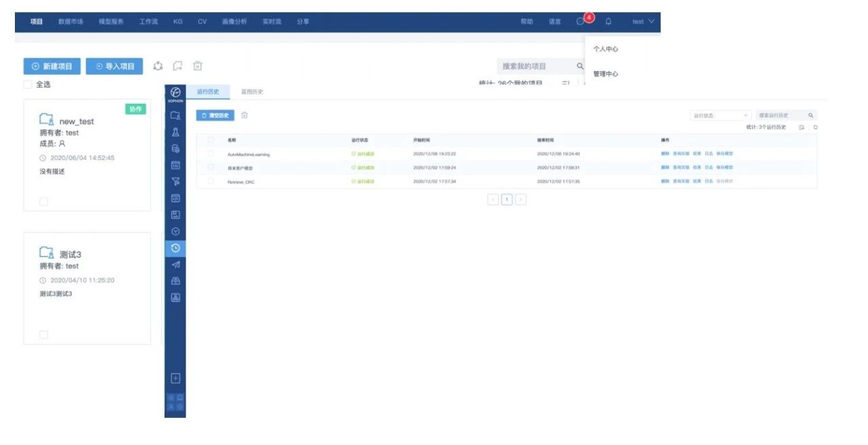Toggle the 全选 checkbox

pyautogui.click(x=28, y=84)
